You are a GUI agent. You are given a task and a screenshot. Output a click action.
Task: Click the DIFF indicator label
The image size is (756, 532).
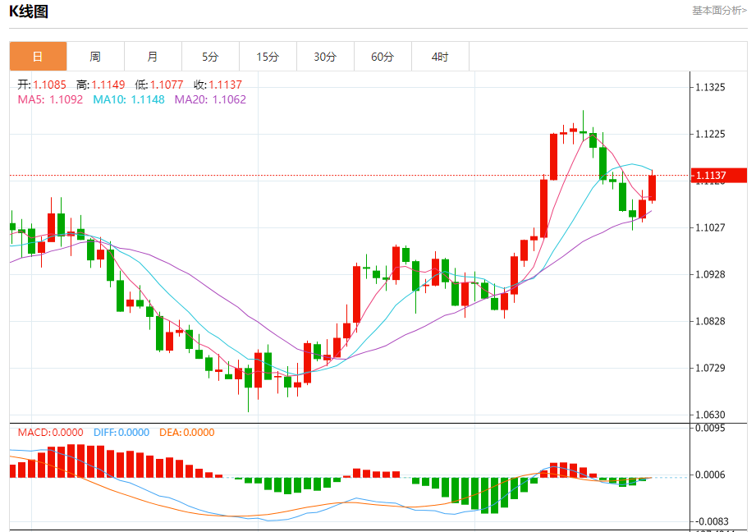[x=121, y=432]
